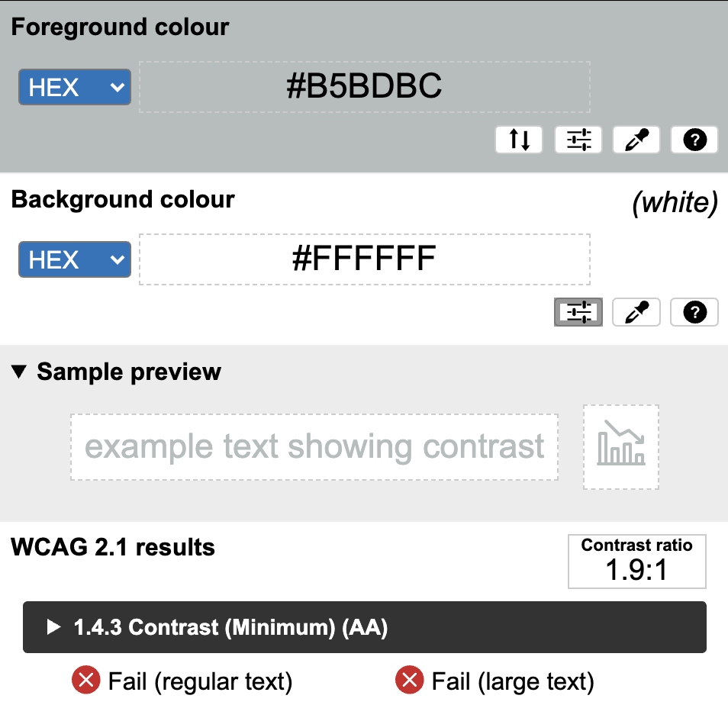Collapse the Sample preview section

[x=118, y=372]
